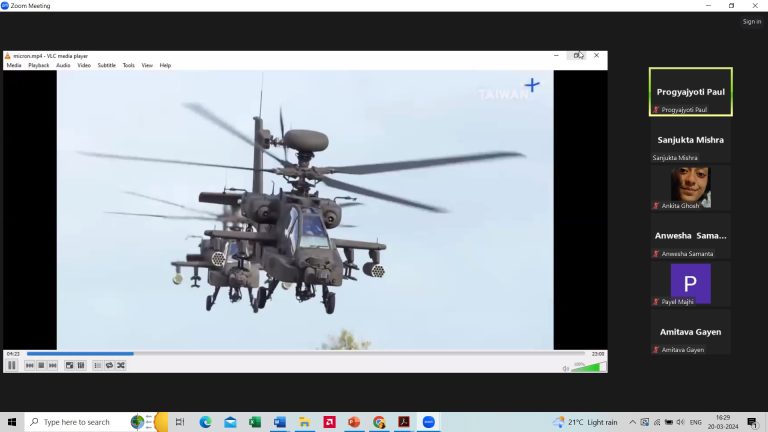Toggle the VLC playlist view
Viewport: 768px width, 432px height.
tap(97, 365)
